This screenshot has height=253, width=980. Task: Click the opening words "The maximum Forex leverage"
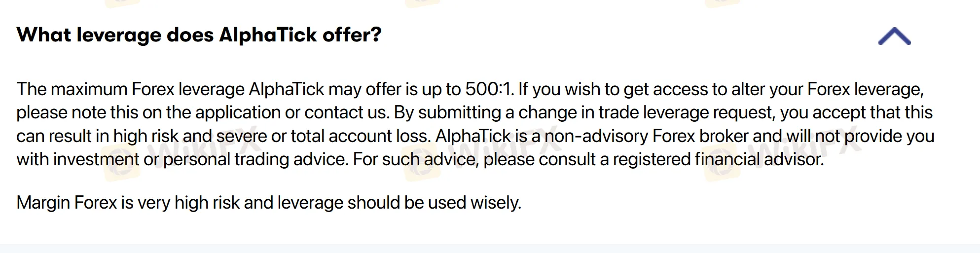pos(130,89)
